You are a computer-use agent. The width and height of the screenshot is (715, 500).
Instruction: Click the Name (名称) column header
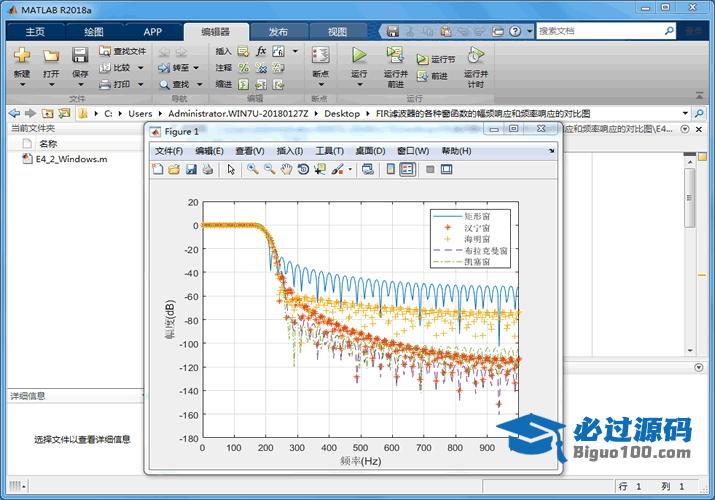pos(48,144)
